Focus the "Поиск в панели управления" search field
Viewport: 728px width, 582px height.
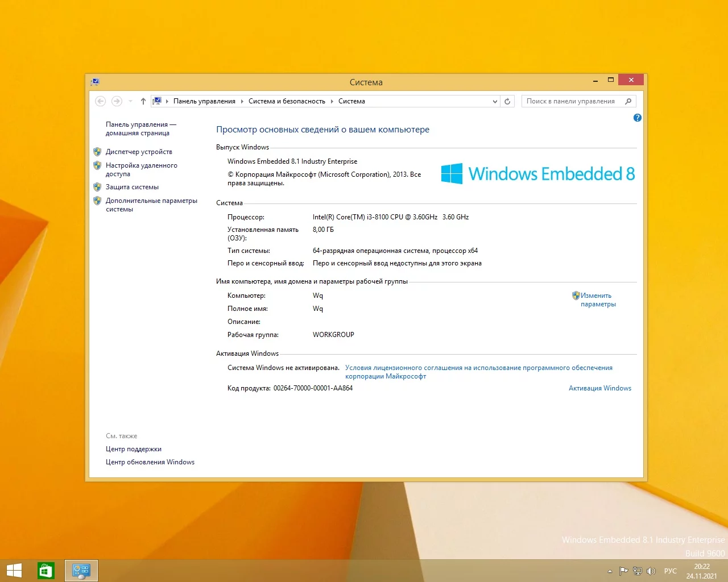click(578, 101)
